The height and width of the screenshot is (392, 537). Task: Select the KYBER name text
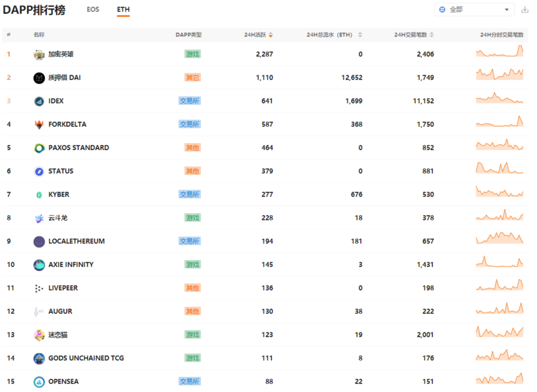click(59, 195)
